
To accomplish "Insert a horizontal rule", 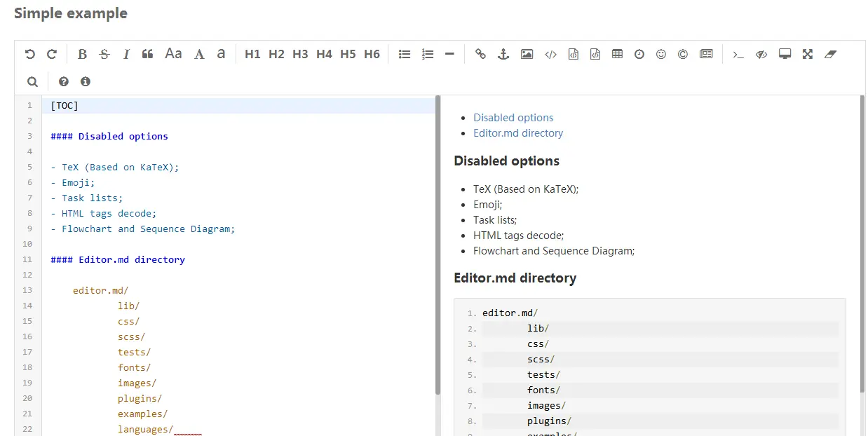I will click(449, 54).
